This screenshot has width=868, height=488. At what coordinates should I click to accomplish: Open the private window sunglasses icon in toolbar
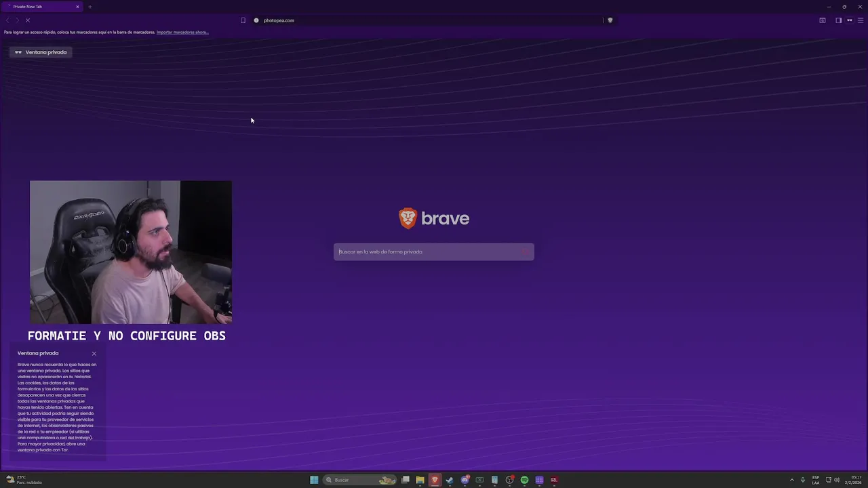pos(849,20)
